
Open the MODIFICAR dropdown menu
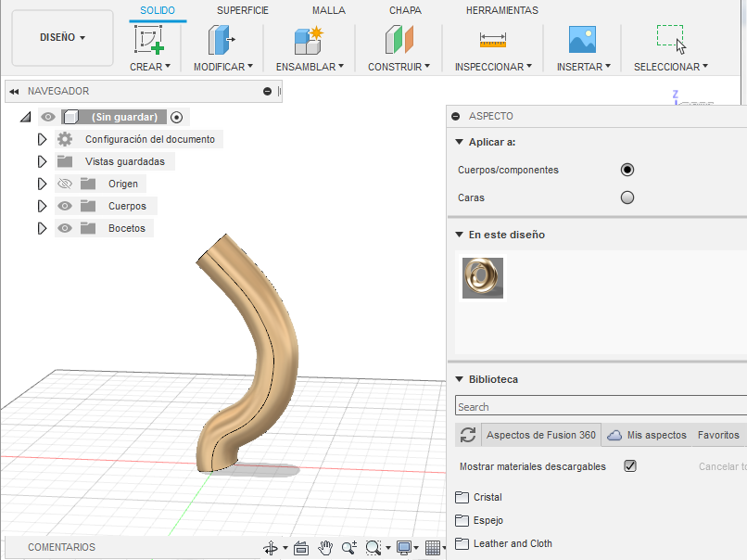tap(223, 67)
